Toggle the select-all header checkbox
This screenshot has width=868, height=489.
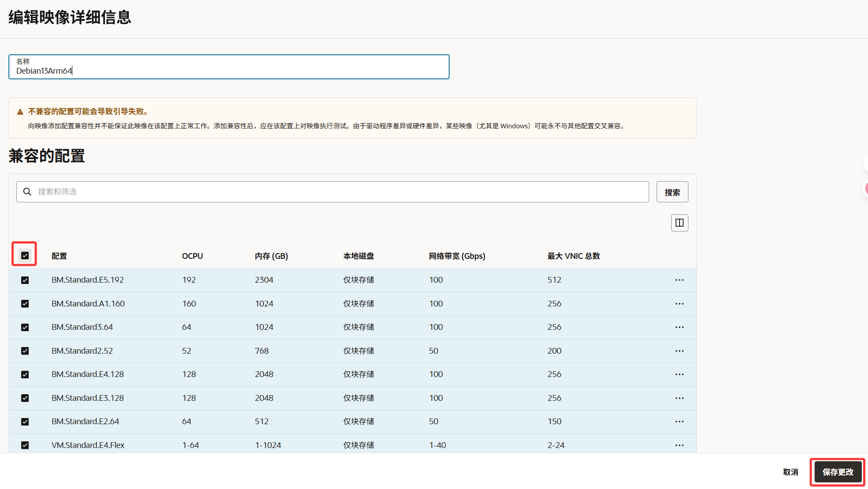[25, 255]
